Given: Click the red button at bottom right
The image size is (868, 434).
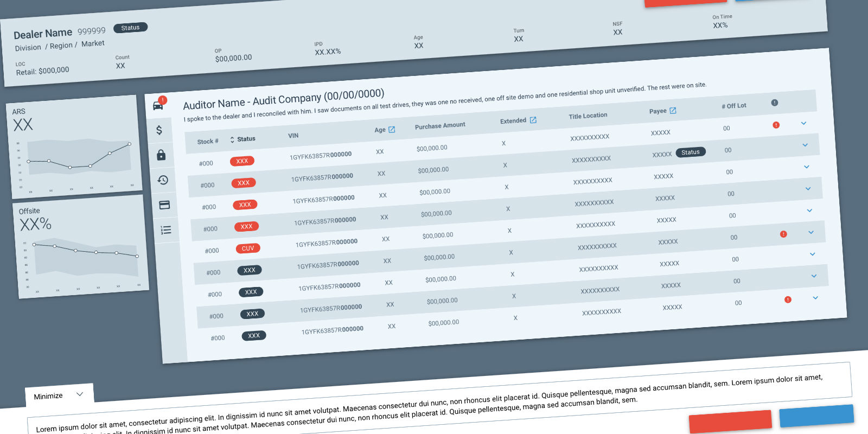Looking at the screenshot, I should click(731, 422).
